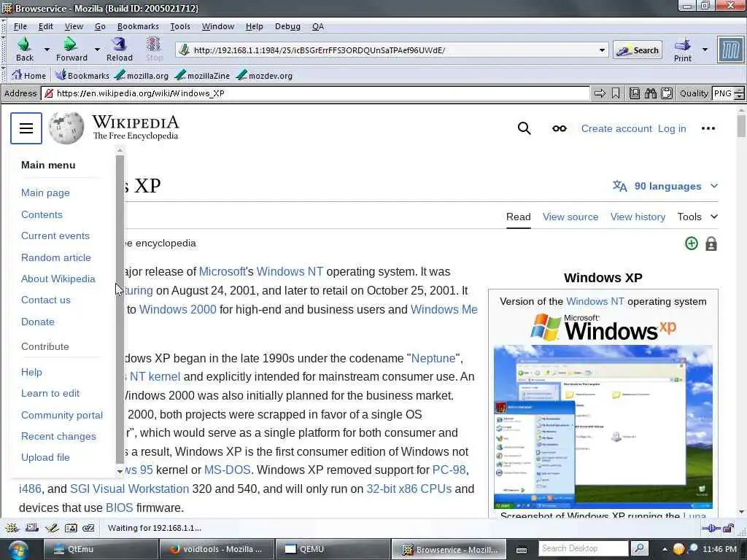
Task: Increase Quality with spinner up arrow
Action: (x=739, y=90)
